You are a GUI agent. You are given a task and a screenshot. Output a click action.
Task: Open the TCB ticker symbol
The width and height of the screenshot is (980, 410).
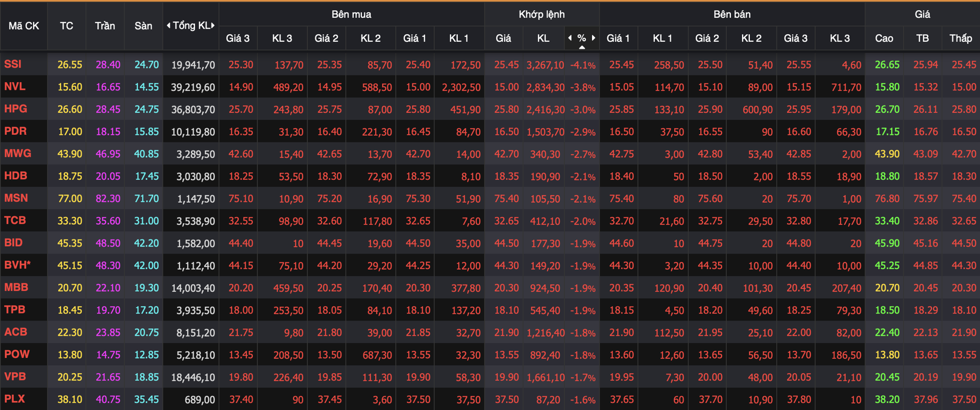pyautogui.click(x=15, y=221)
